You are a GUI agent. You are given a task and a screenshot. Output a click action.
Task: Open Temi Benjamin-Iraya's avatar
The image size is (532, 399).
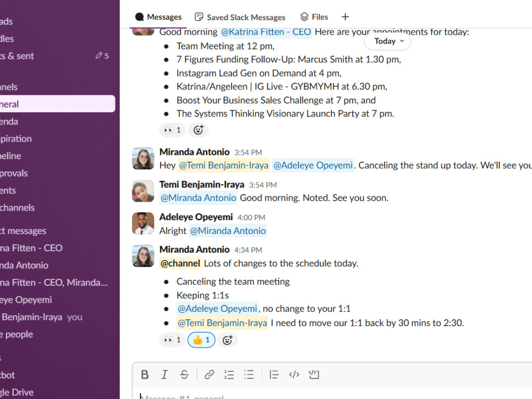[143, 191]
